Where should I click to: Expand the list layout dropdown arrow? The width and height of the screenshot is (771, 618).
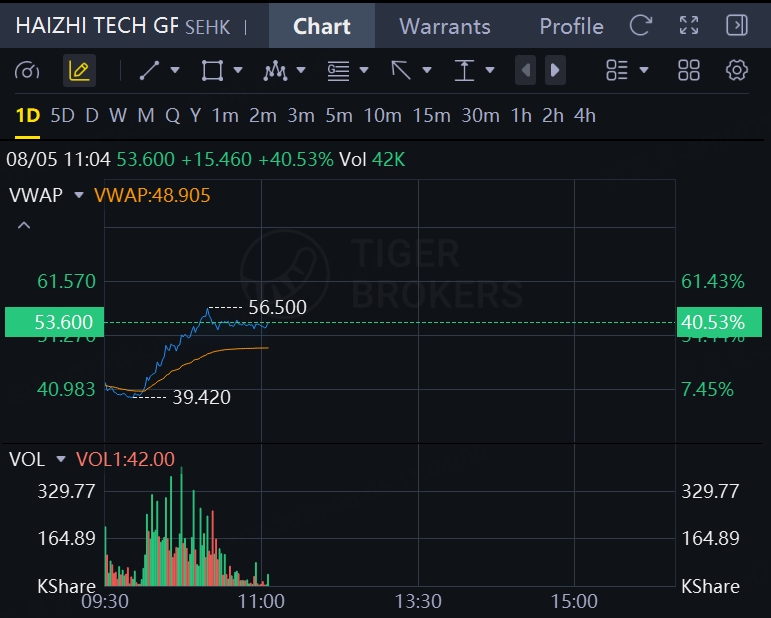pos(644,70)
